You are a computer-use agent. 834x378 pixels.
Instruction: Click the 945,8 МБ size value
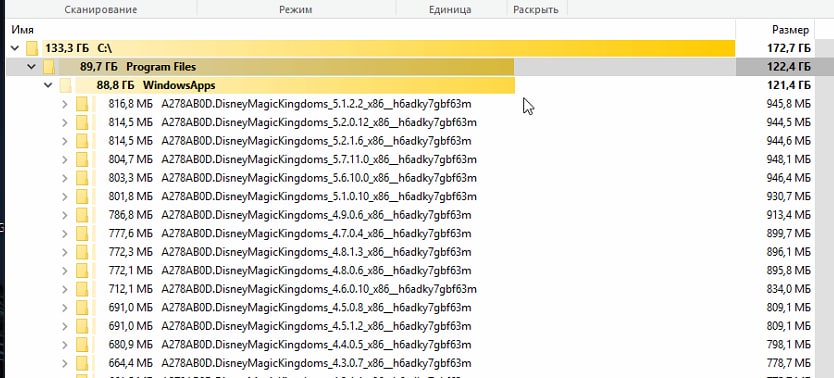coord(789,104)
